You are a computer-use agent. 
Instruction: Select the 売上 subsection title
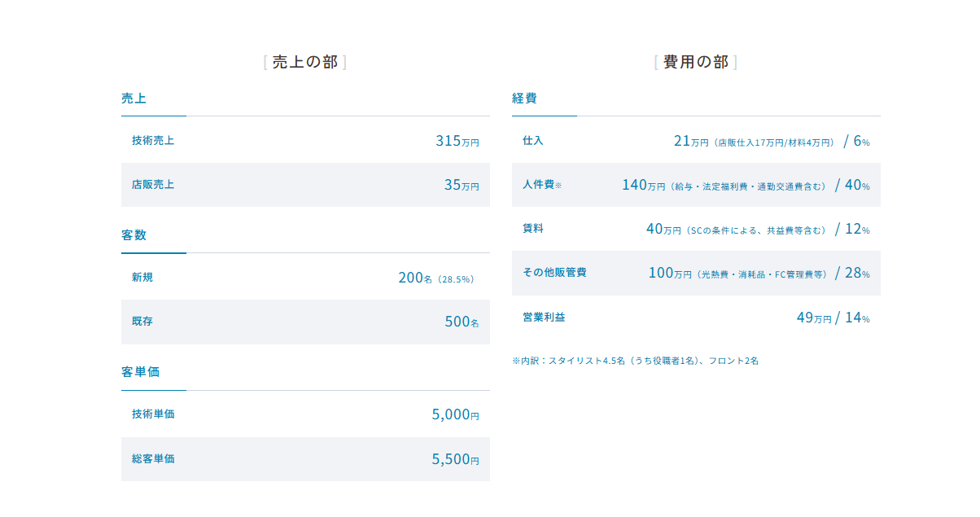pyautogui.click(x=133, y=99)
